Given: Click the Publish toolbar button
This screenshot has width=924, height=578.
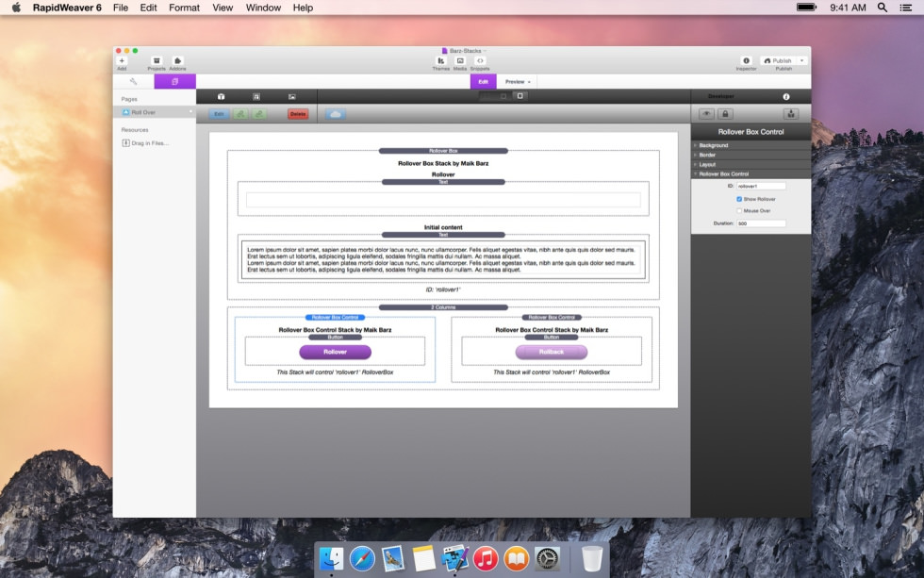Looking at the screenshot, I should pos(778,60).
